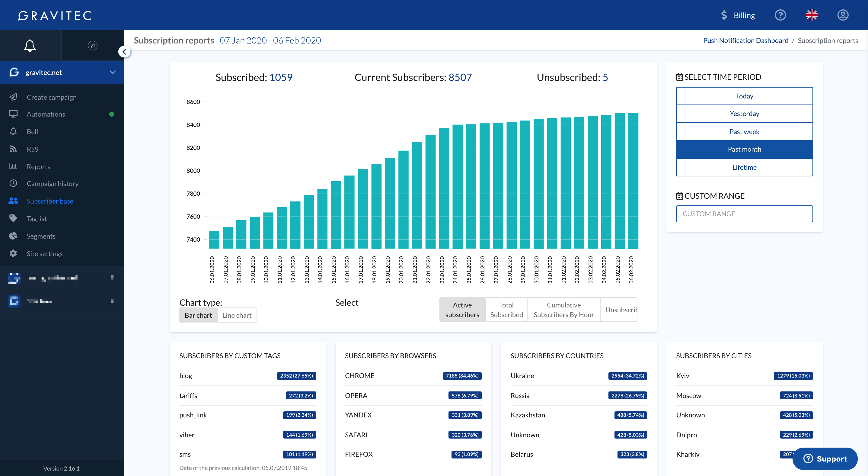Click the Kyiv city row

pos(744,376)
